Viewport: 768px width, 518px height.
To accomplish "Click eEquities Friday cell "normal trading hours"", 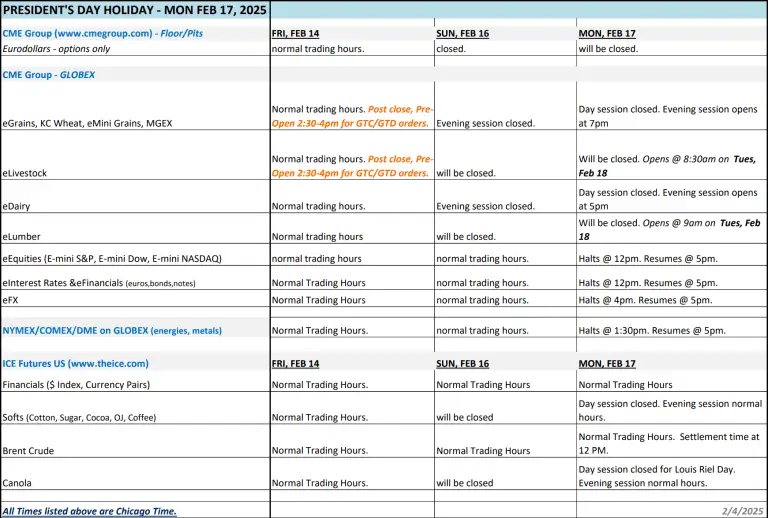I will pos(316,259).
